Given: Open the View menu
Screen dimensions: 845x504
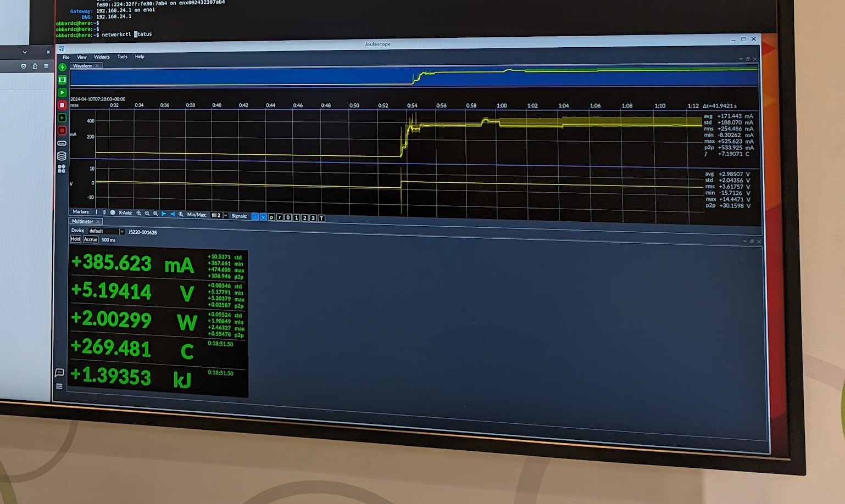Looking at the screenshot, I should coord(82,57).
